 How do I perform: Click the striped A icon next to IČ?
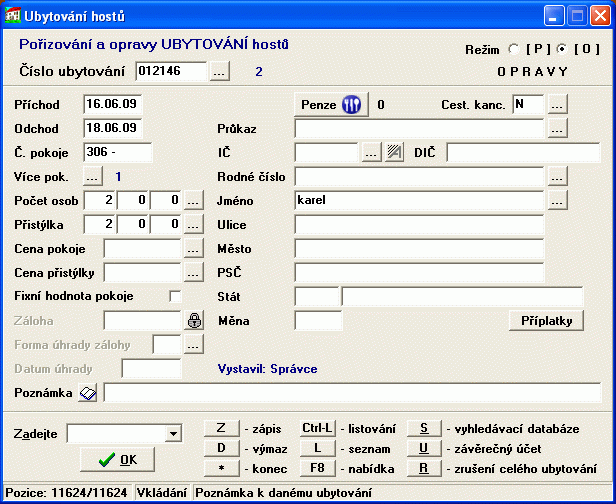point(394,152)
